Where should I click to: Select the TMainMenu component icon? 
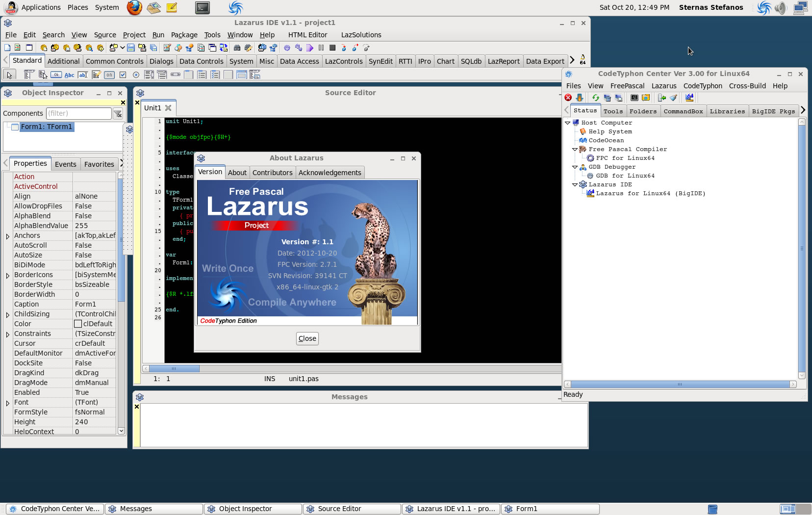pos(29,75)
